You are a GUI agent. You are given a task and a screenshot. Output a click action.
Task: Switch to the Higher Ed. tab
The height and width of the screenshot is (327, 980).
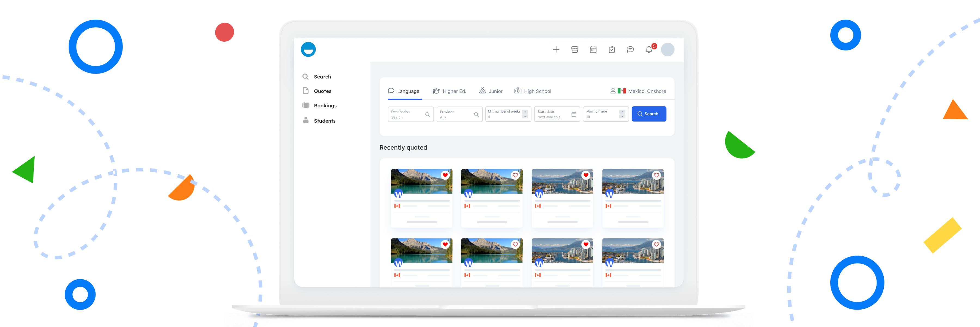450,91
